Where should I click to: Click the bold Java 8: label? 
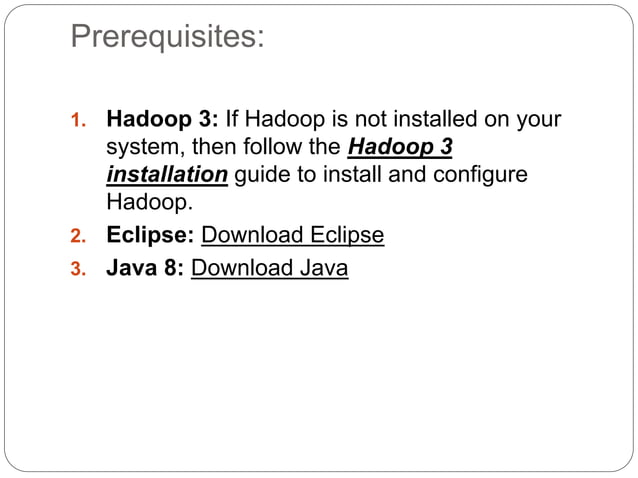pyautogui.click(x=145, y=268)
